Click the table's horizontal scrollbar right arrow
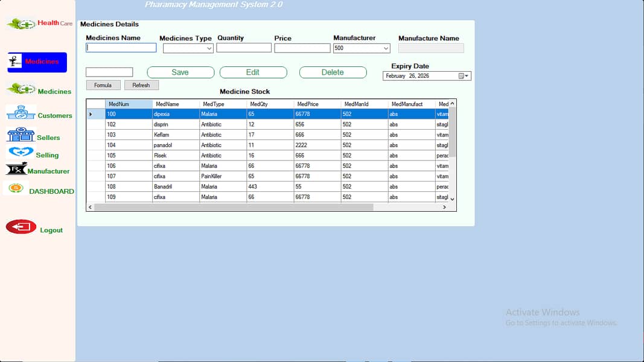Image resolution: width=644 pixels, height=362 pixels. click(444, 207)
